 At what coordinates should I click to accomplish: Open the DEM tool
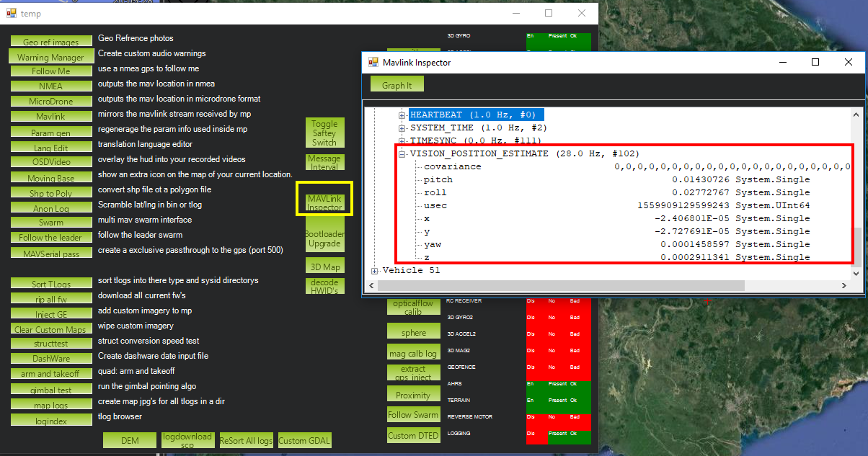click(x=129, y=439)
